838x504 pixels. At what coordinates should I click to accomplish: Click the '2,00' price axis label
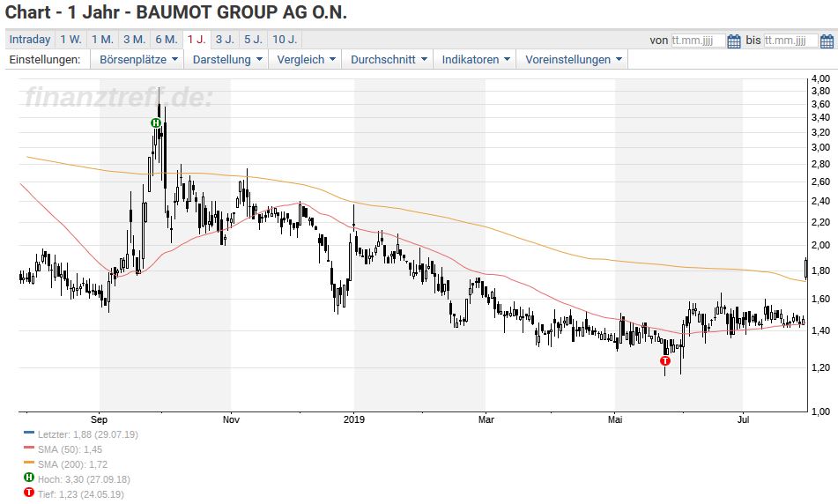click(x=820, y=245)
